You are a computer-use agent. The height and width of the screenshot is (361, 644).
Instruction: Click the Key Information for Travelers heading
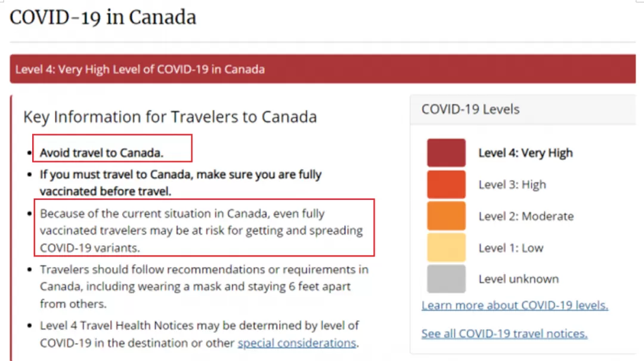170,117
